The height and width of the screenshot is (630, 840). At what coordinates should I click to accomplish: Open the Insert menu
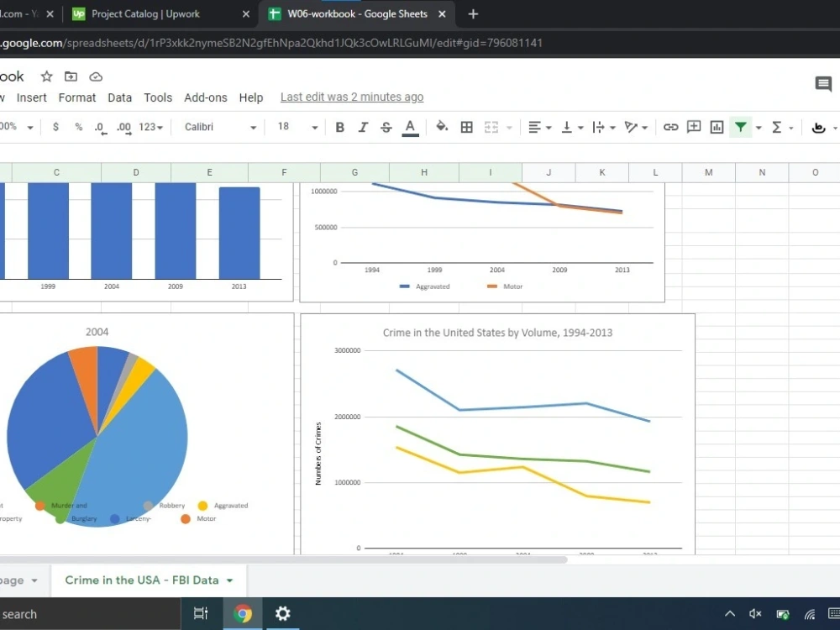click(x=32, y=97)
